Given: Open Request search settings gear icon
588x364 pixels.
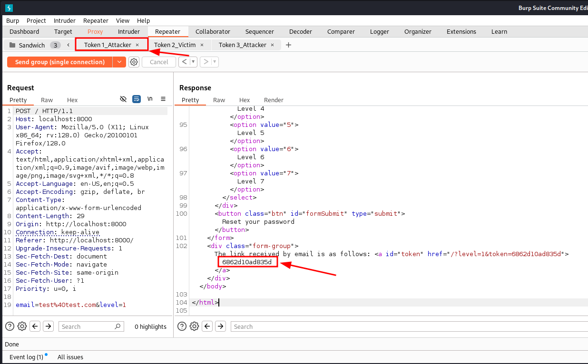Looking at the screenshot, I should point(22,326).
